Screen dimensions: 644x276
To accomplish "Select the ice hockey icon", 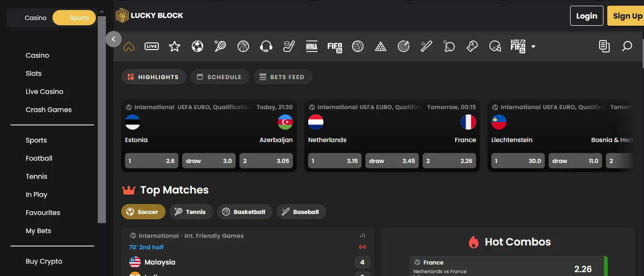I will (289, 46).
